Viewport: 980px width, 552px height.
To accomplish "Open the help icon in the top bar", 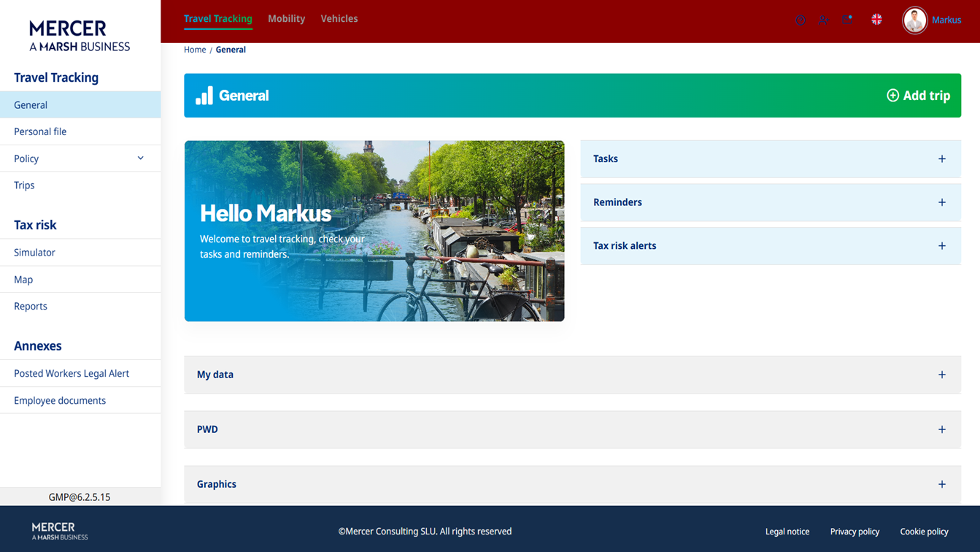I will [800, 20].
